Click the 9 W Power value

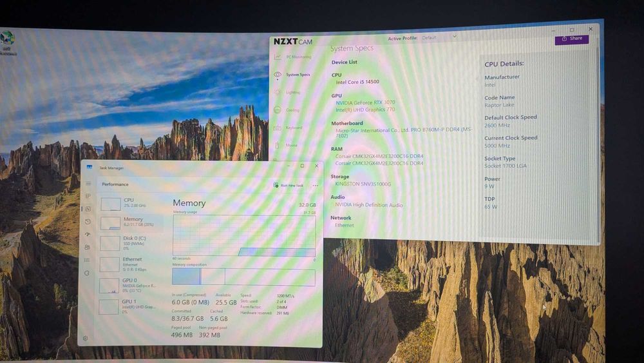[489, 186]
